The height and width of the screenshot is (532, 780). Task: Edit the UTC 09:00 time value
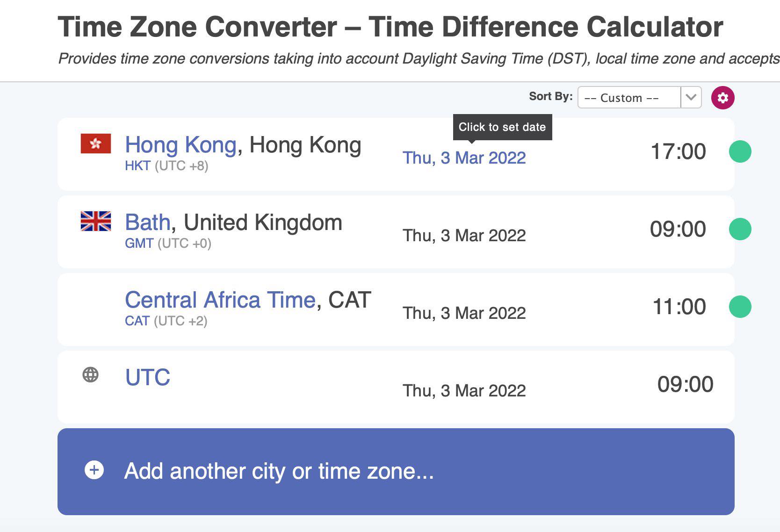[x=685, y=384]
